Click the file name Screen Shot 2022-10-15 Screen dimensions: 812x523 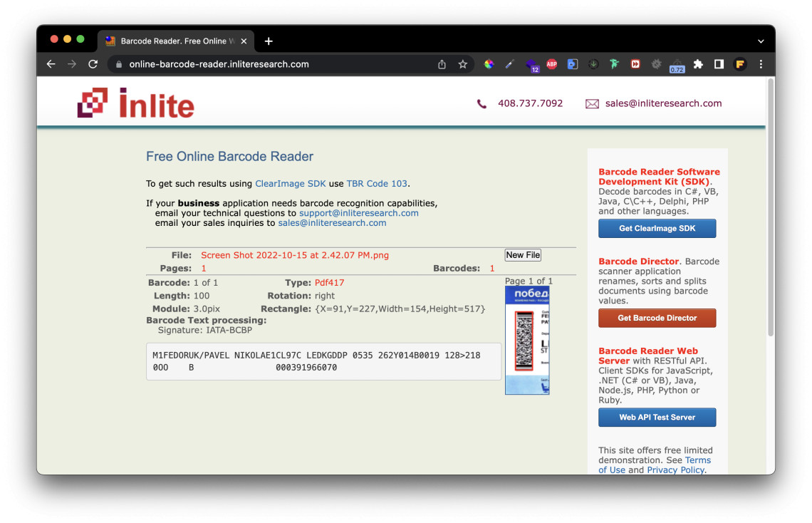coord(295,255)
